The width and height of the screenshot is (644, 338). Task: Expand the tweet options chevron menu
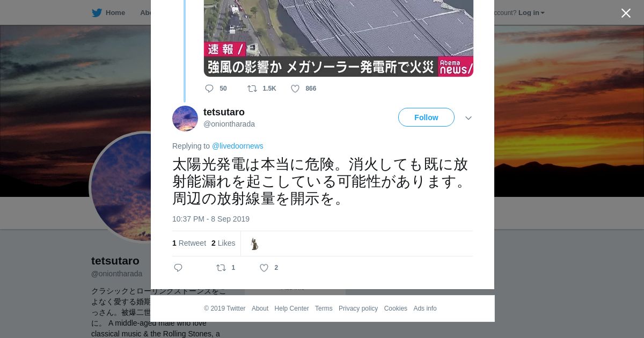[469, 118]
